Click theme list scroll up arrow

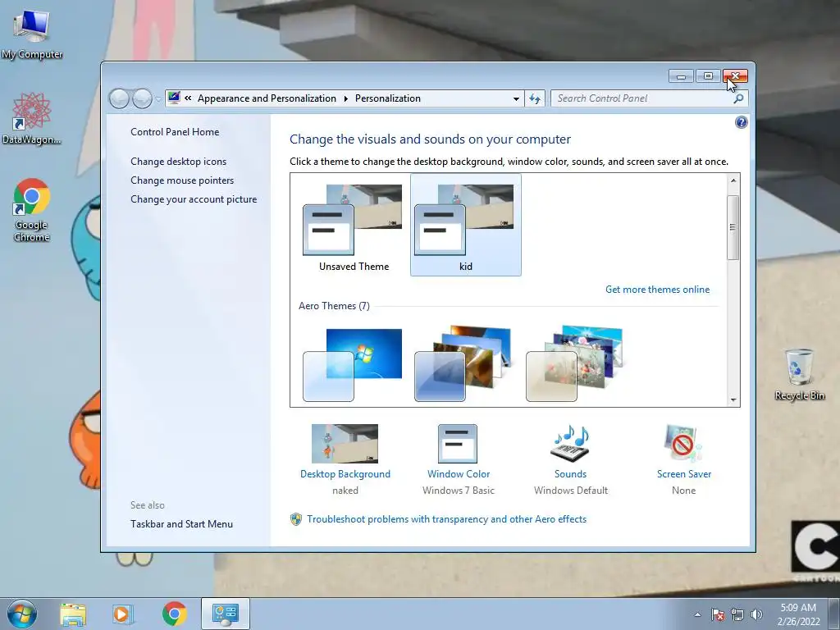733,181
